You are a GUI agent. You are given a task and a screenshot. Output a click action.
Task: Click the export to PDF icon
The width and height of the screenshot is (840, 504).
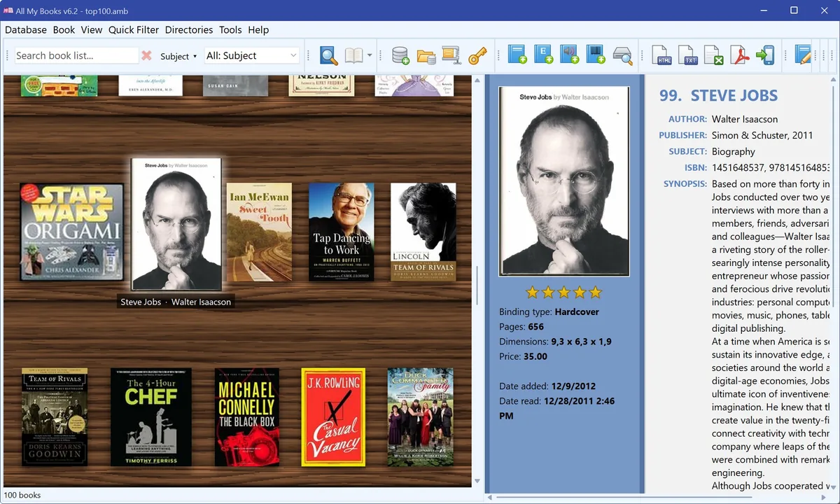click(x=740, y=55)
